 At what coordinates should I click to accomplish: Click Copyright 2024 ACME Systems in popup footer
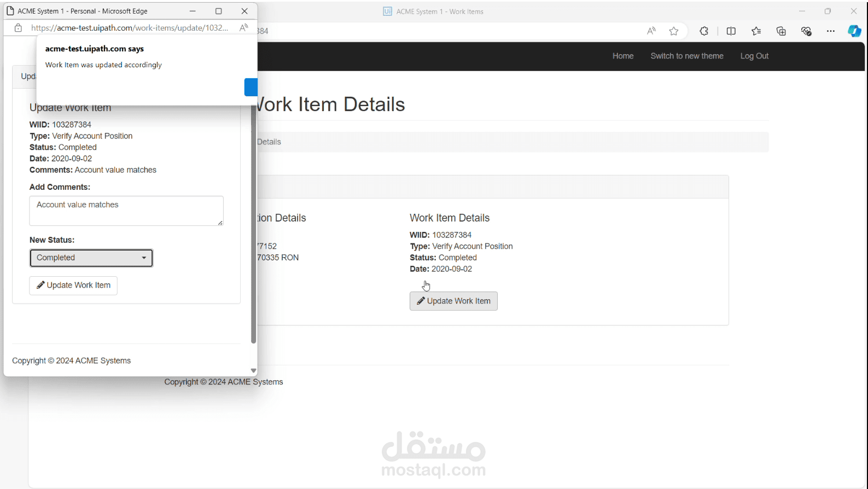pyautogui.click(x=72, y=360)
